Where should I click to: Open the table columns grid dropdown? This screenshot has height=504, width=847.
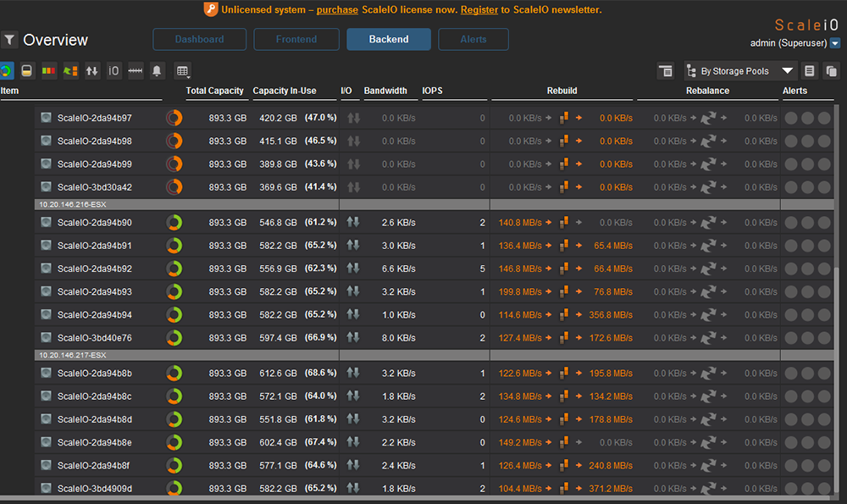(x=183, y=71)
